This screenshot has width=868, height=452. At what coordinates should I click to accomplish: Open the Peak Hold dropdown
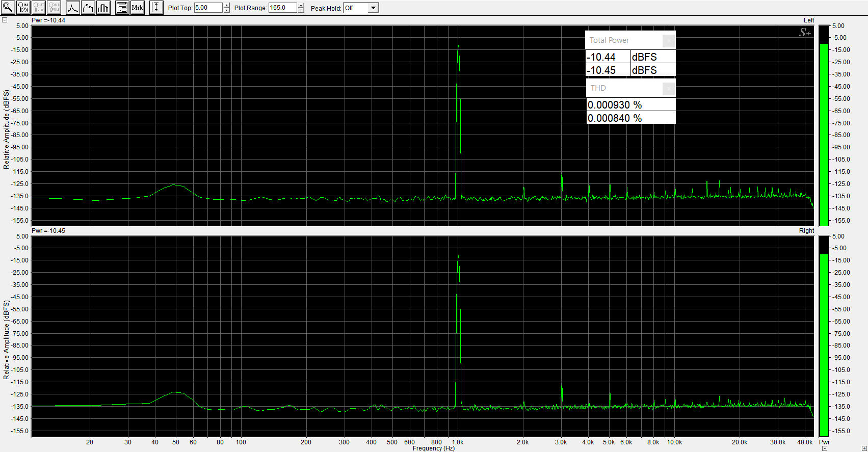coord(373,8)
